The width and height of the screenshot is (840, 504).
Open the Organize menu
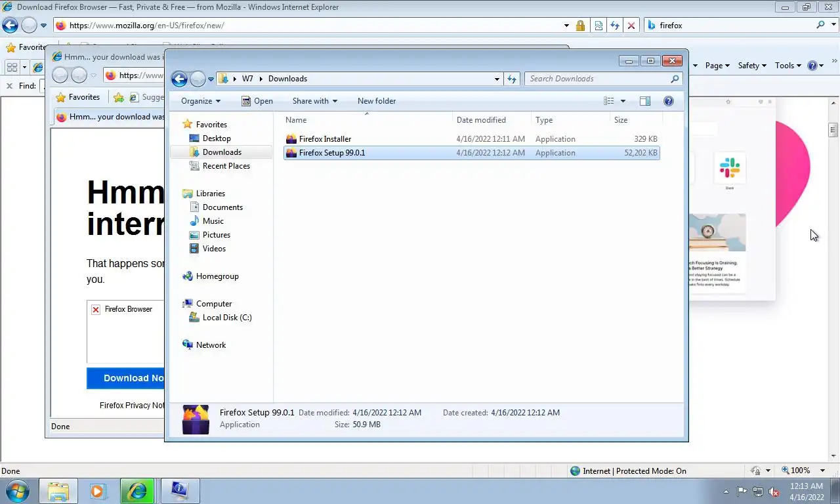click(x=201, y=101)
